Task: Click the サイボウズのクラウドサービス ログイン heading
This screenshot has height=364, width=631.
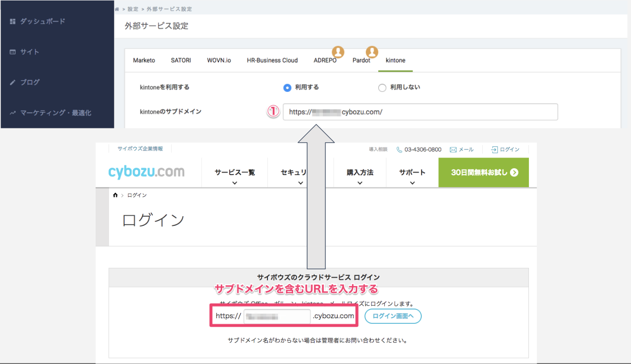Action: tap(318, 278)
